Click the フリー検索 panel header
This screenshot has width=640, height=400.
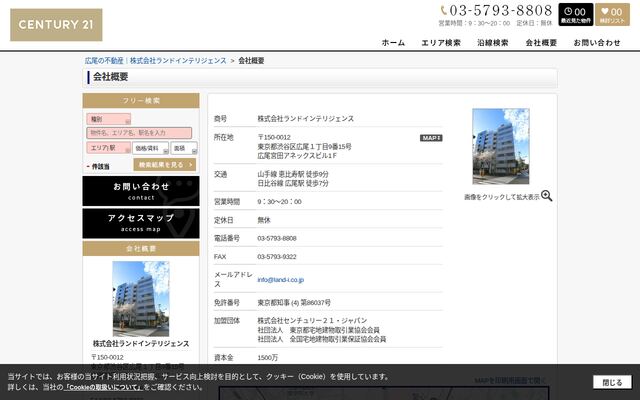click(x=141, y=100)
